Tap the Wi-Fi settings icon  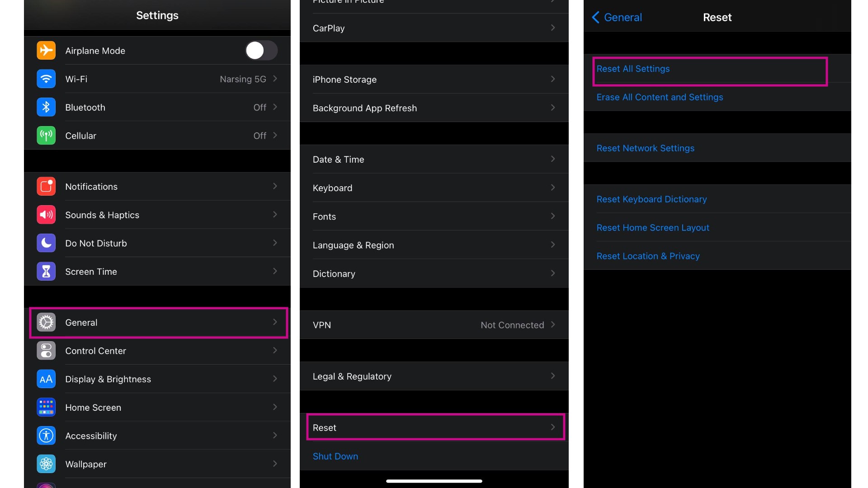click(x=46, y=78)
